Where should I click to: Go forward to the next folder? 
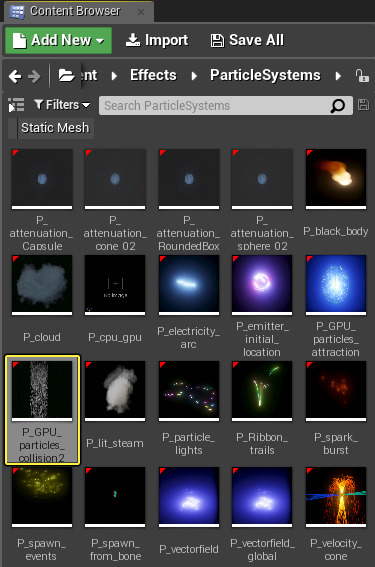point(34,76)
